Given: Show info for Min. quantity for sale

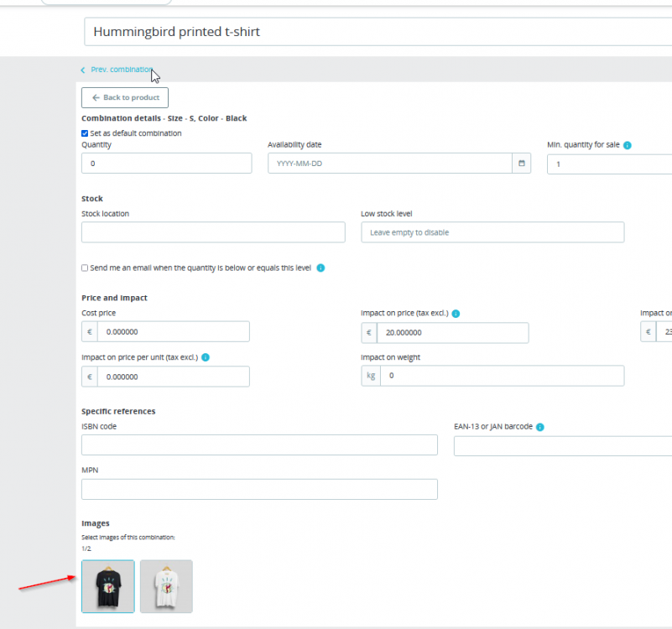Looking at the screenshot, I should 628,145.
